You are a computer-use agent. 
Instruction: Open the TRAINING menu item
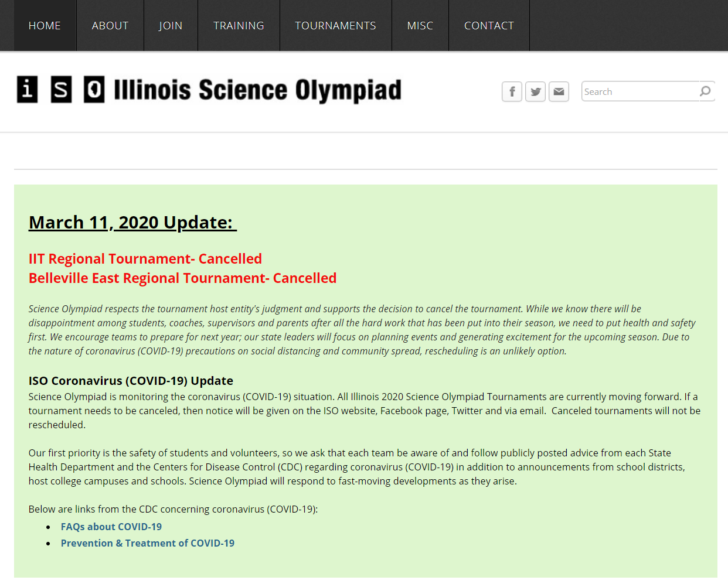(x=239, y=26)
